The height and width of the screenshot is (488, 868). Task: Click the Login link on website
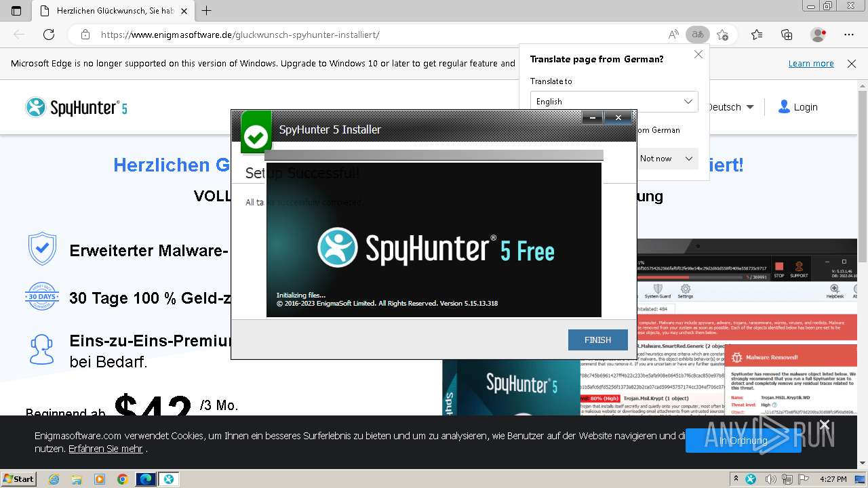coord(798,107)
